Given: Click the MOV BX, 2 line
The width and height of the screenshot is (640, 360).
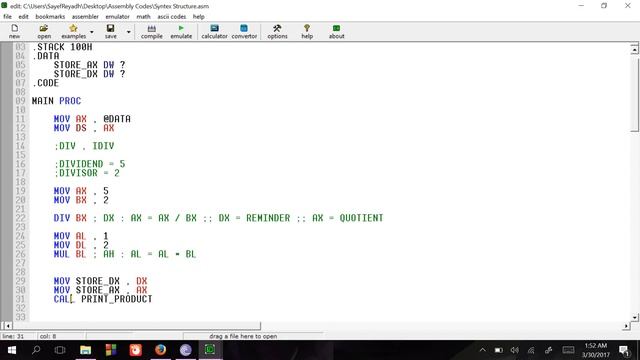Looking at the screenshot, I should (x=81, y=200).
